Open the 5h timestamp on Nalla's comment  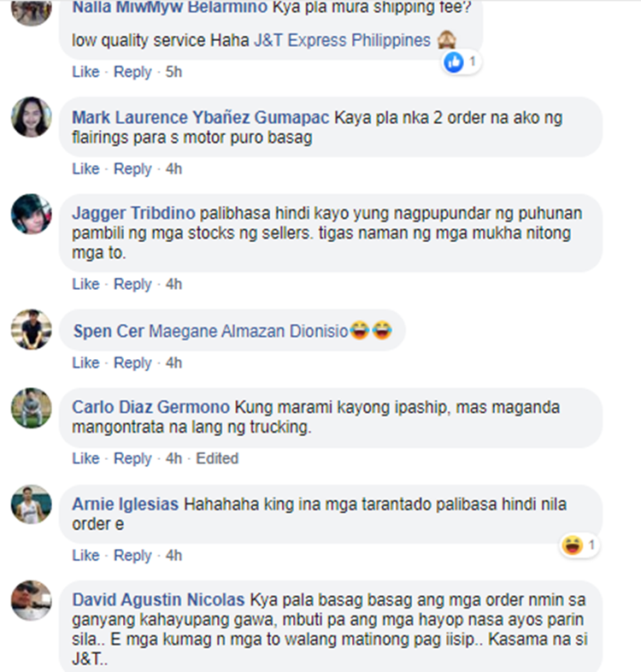click(x=174, y=72)
